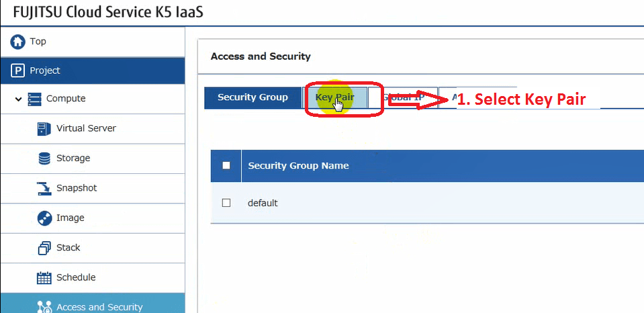The image size is (644, 313).
Task: Open the Stack icon in sidebar
Action: coord(44,248)
